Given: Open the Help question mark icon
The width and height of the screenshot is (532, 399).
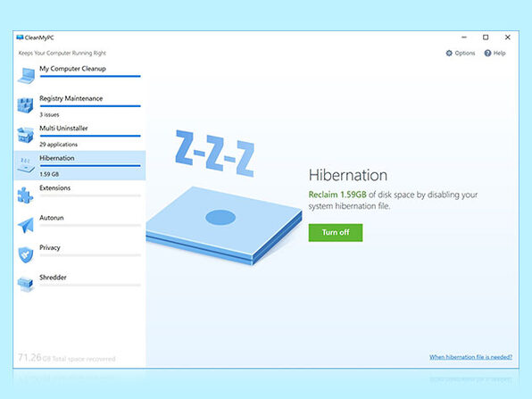Looking at the screenshot, I should pos(487,53).
